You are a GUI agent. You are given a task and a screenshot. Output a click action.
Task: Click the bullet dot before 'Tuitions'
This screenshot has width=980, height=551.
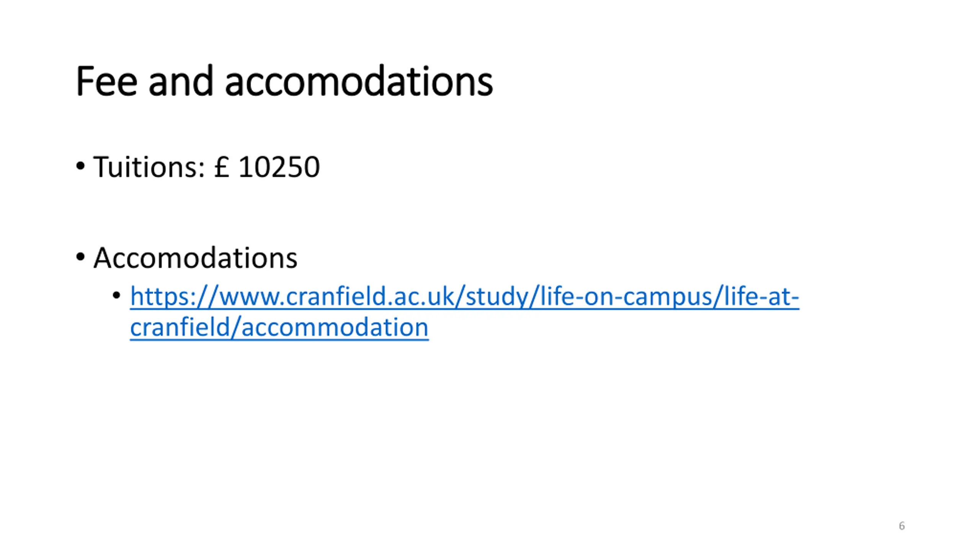(x=80, y=166)
